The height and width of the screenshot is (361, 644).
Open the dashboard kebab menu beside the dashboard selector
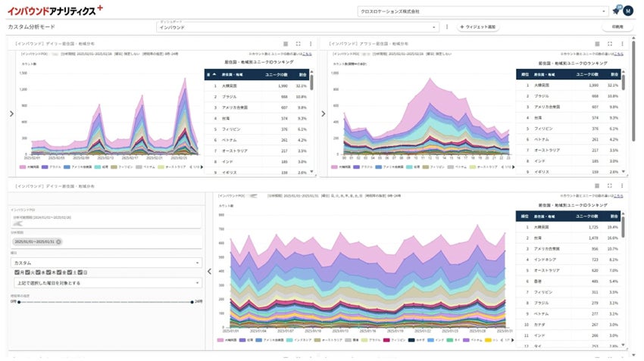pos(447,27)
